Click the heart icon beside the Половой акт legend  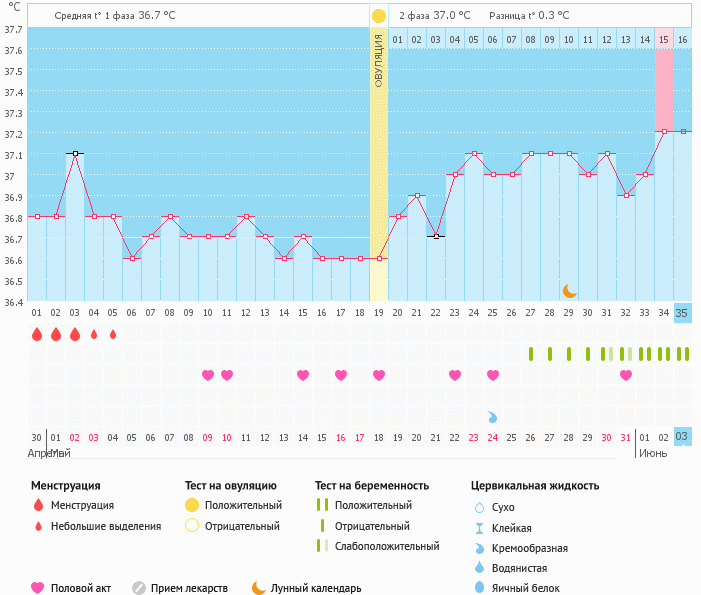point(38,588)
